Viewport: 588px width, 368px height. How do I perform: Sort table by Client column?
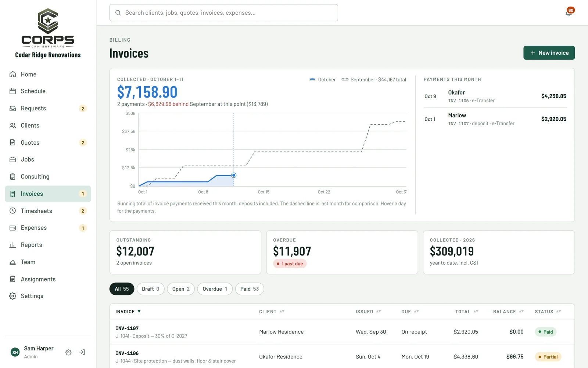tap(272, 312)
